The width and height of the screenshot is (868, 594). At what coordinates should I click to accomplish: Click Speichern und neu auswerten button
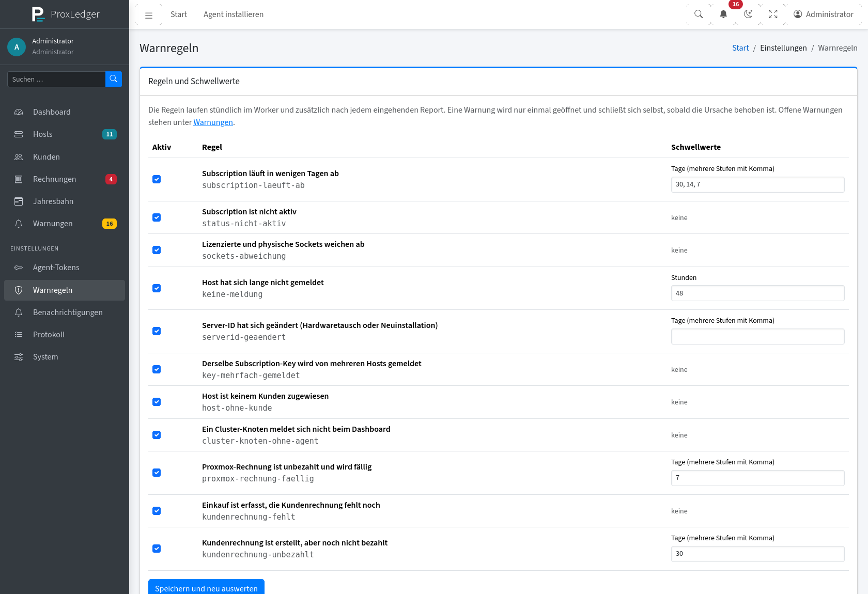tap(206, 587)
